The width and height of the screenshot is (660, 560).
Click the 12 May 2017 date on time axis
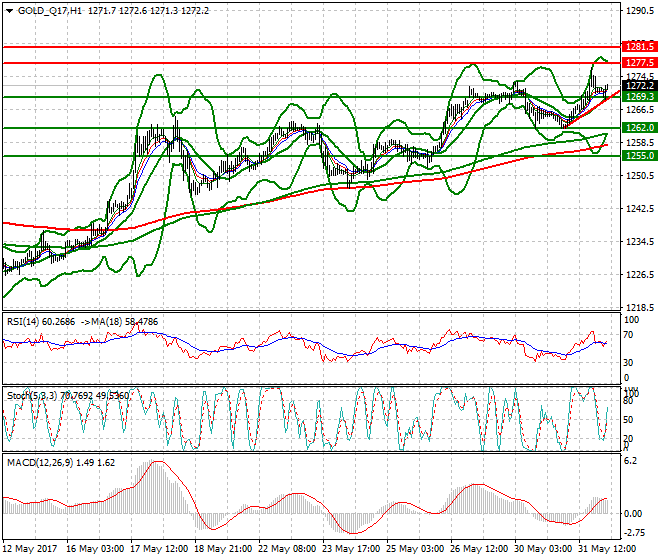point(30,549)
